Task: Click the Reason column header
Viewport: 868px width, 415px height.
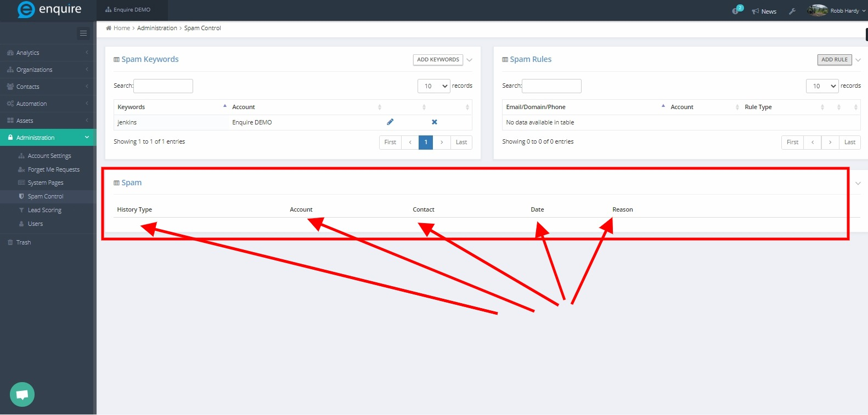Action: 623,209
